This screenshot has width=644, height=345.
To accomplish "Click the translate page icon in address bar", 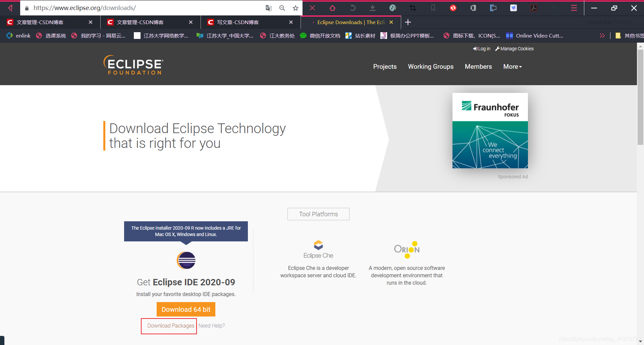I will [x=269, y=8].
